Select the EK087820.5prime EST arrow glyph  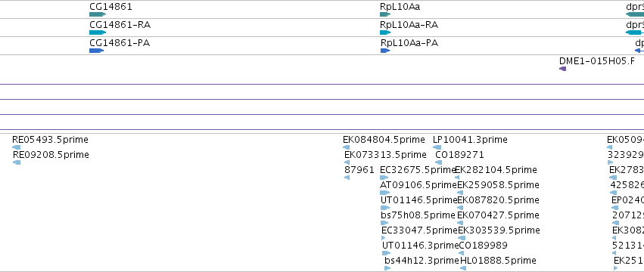pyautogui.click(x=460, y=208)
